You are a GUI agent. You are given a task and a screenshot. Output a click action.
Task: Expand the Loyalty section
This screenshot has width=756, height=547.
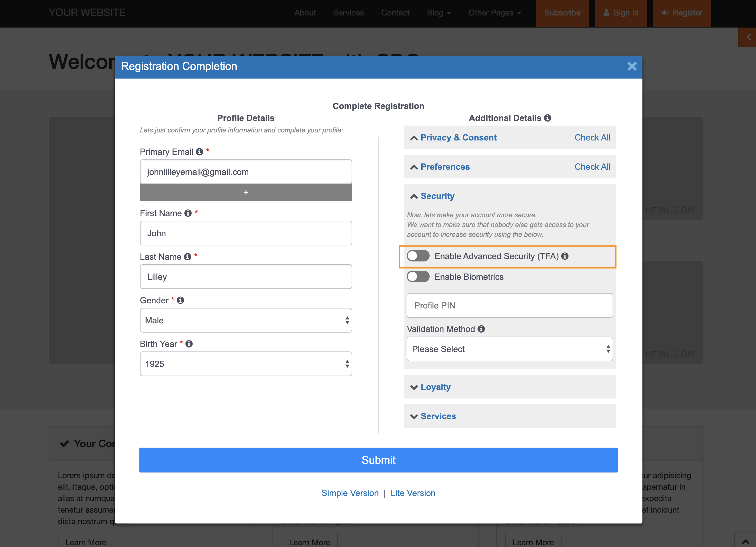(435, 387)
